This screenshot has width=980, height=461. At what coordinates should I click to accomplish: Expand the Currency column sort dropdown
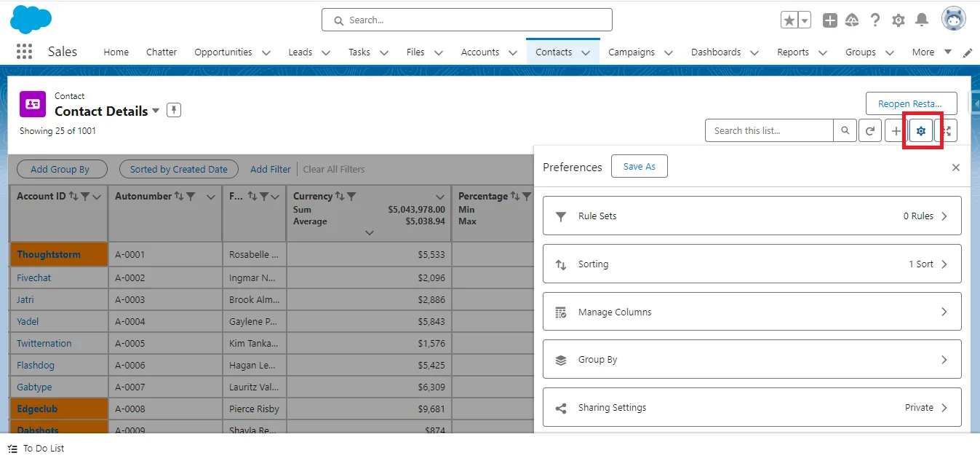[439, 196]
